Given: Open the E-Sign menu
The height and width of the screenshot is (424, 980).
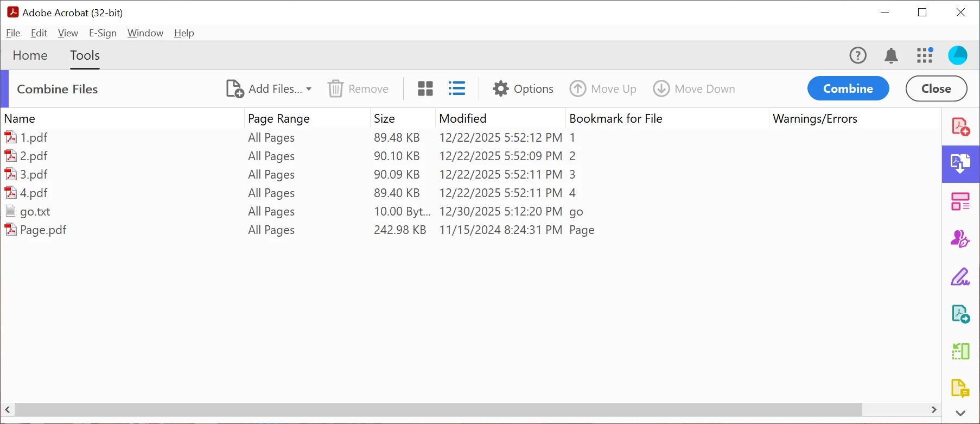Looking at the screenshot, I should pos(103,33).
